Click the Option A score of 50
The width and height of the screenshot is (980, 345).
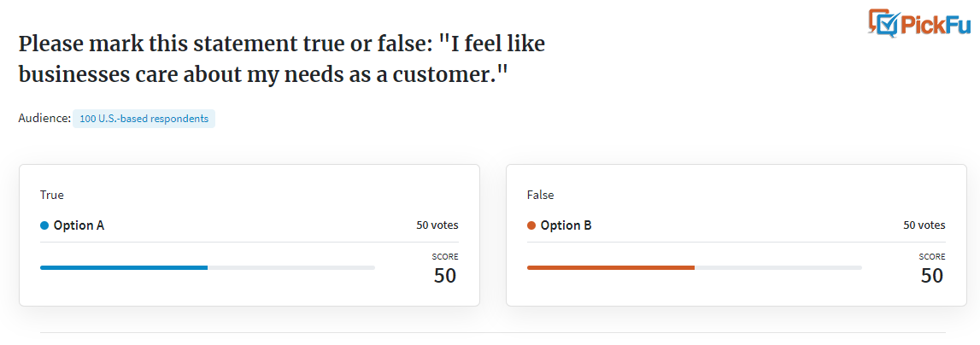point(446,276)
